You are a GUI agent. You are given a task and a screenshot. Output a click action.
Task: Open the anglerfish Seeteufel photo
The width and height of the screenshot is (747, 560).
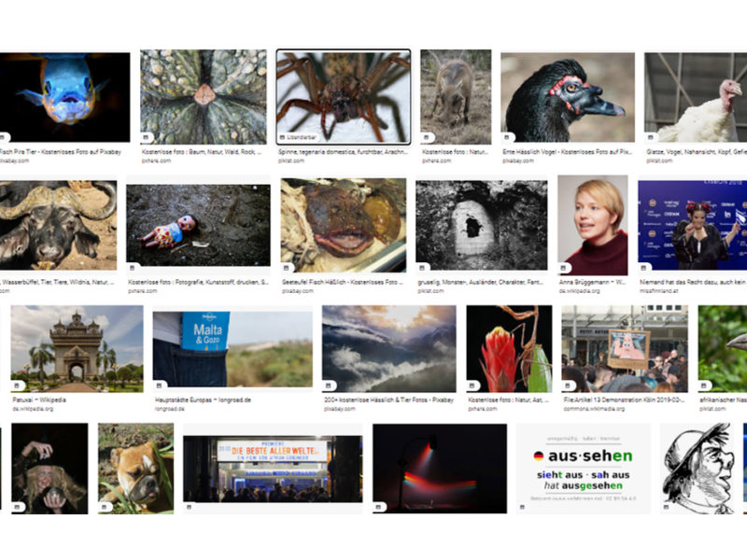coord(344,225)
